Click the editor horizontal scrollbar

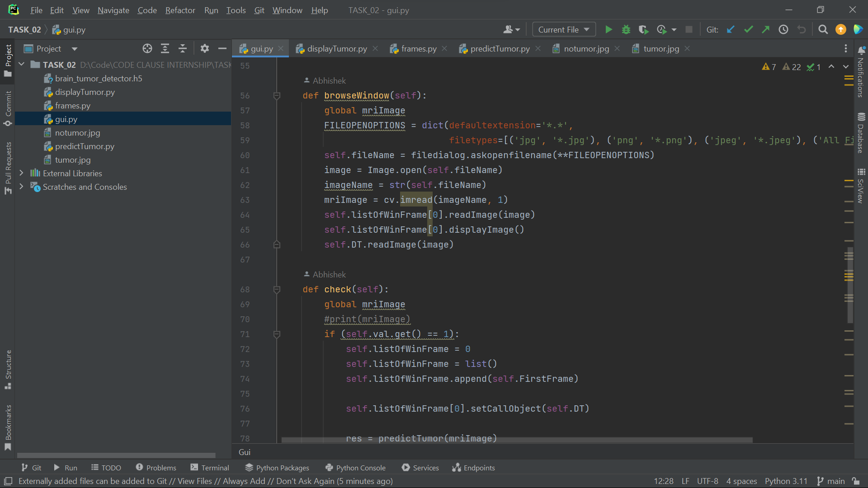coord(517,440)
